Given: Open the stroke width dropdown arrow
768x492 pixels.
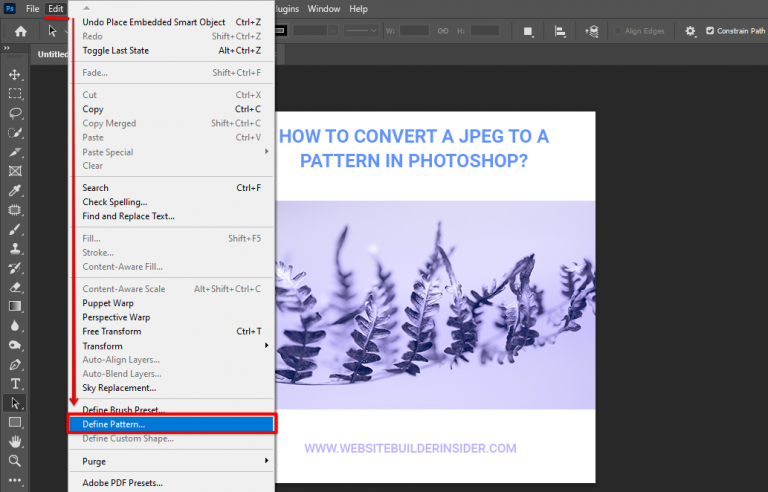Looking at the screenshot, I should (x=334, y=31).
